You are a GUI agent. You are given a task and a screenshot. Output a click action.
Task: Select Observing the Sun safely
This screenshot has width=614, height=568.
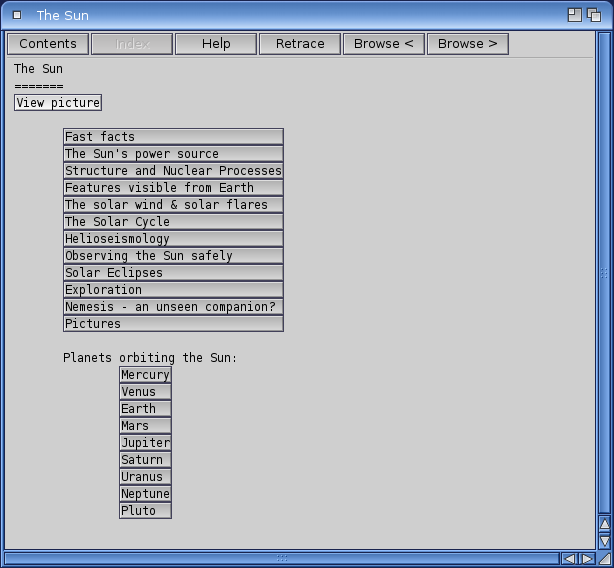click(x=173, y=256)
